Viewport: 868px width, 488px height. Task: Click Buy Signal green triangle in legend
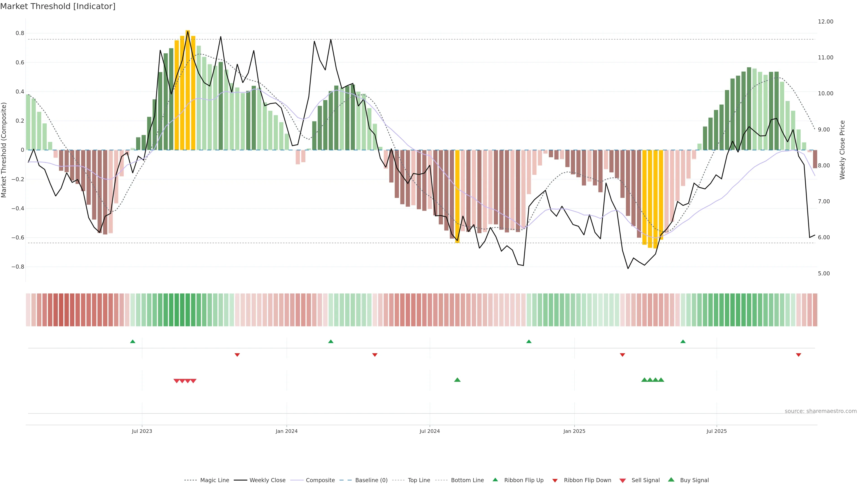[671, 480]
